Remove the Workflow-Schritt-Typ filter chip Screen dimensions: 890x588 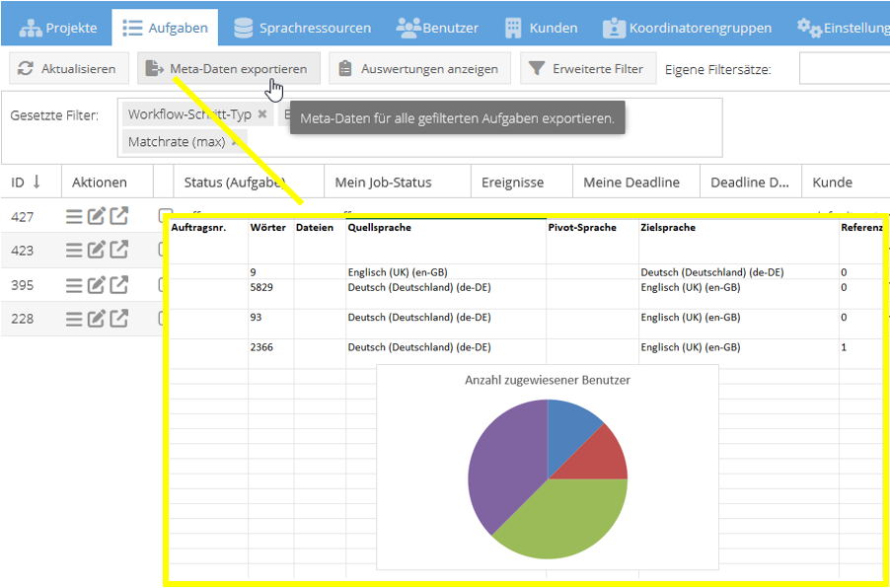click(262, 114)
